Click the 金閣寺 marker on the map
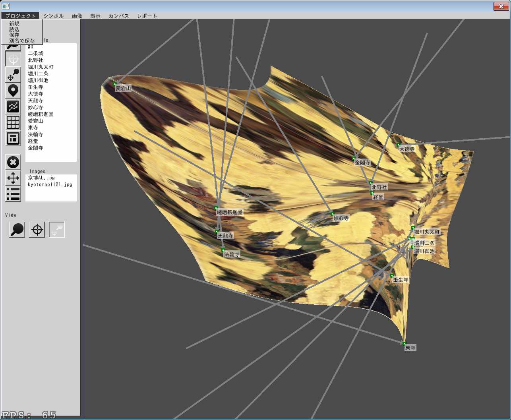Screen dimensions: 511x420 click(354, 158)
